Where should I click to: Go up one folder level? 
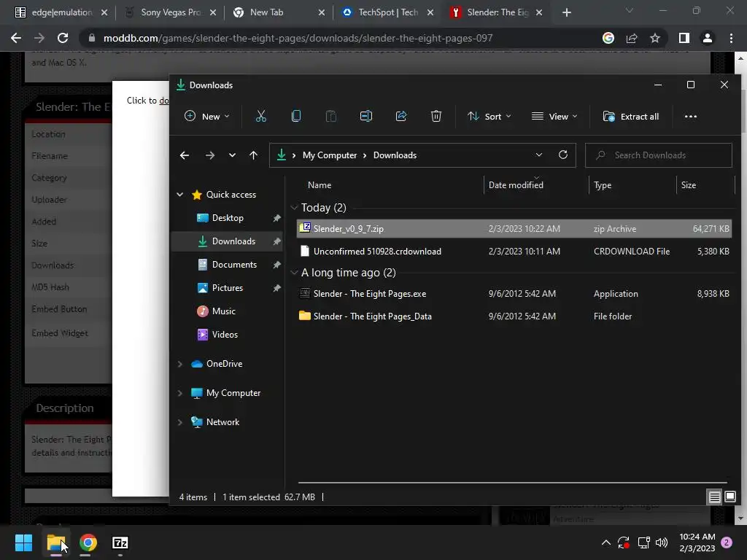(x=253, y=155)
